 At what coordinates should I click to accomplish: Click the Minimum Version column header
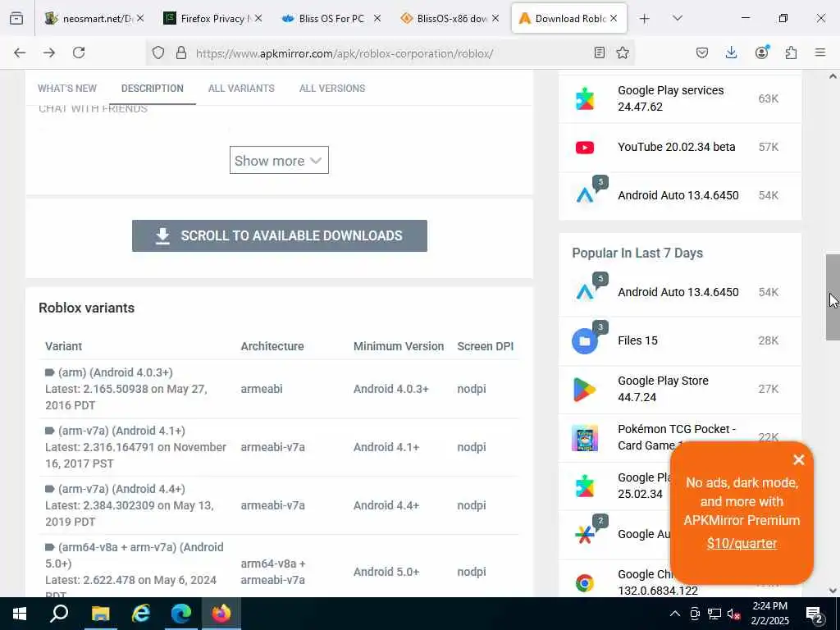(x=399, y=346)
